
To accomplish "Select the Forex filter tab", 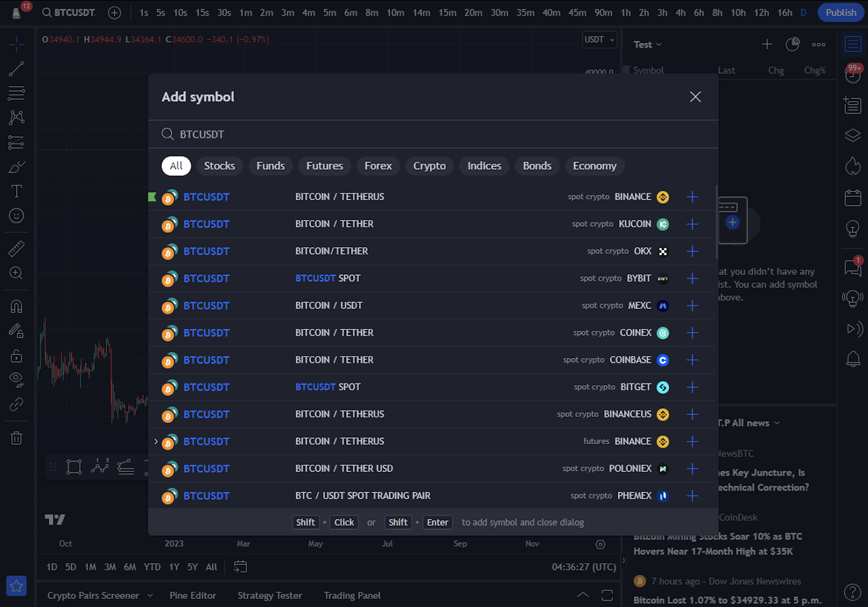I will tap(378, 166).
